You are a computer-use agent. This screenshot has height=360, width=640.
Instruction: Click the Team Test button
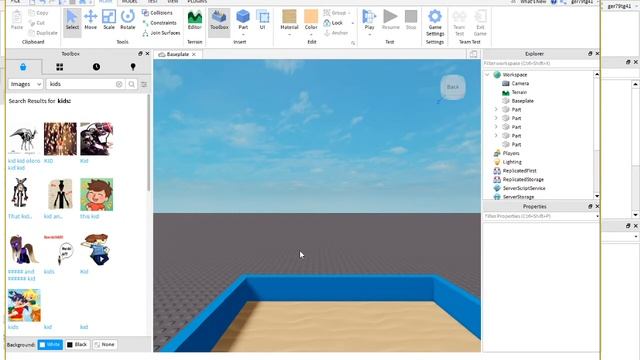click(x=459, y=23)
